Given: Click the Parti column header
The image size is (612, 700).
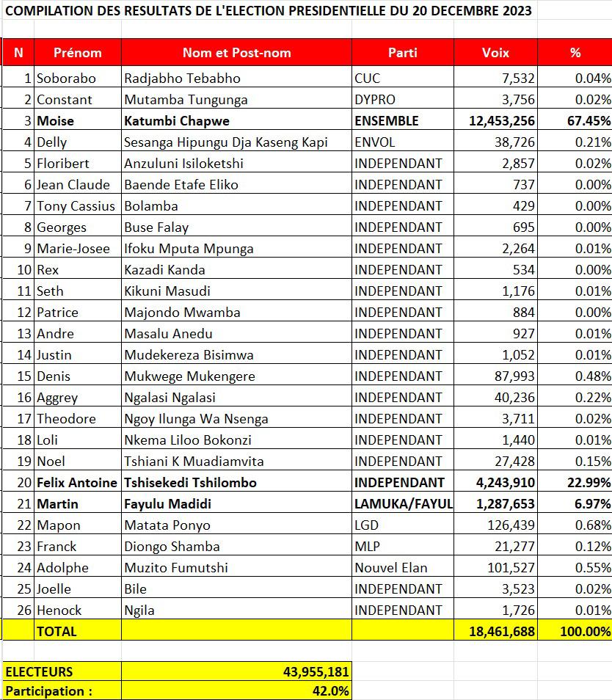Looking at the screenshot, I should [402, 53].
